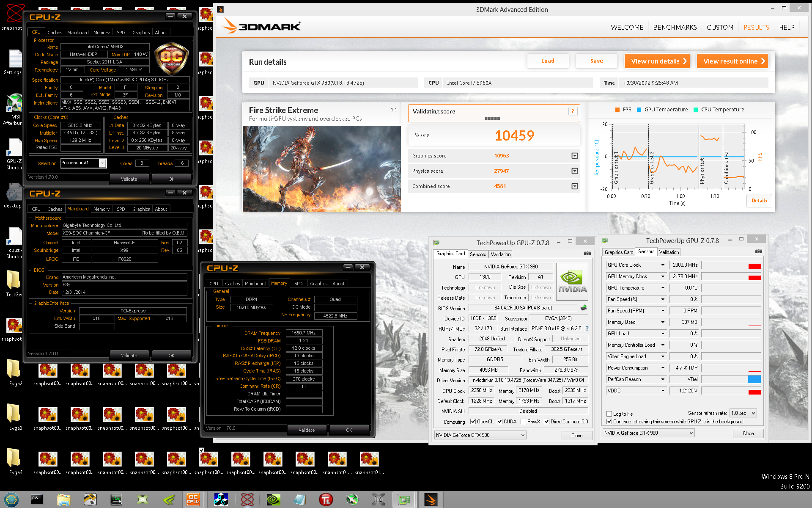
Task: Click View result online button
Action: tap(732, 61)
